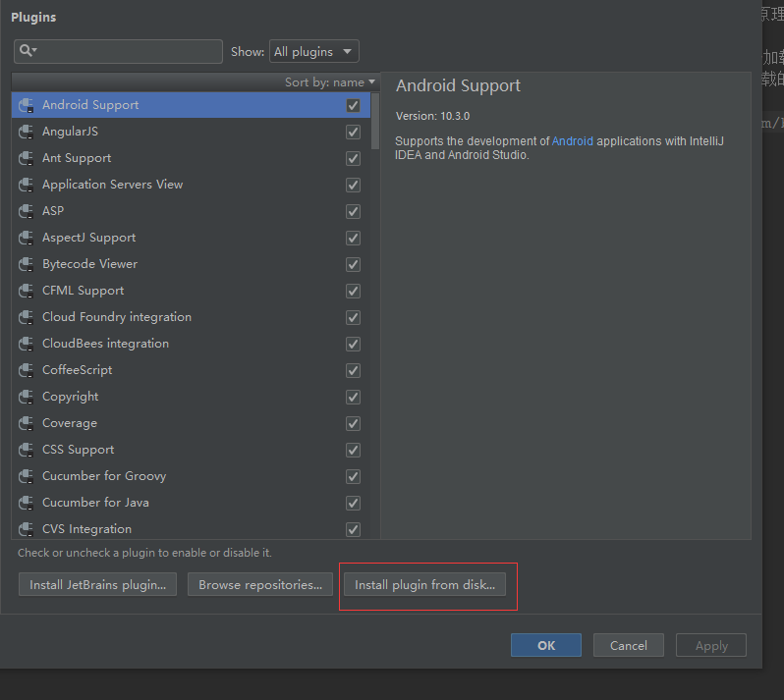Disable the CoffeeScript plugin checkbox

point(353,370)
